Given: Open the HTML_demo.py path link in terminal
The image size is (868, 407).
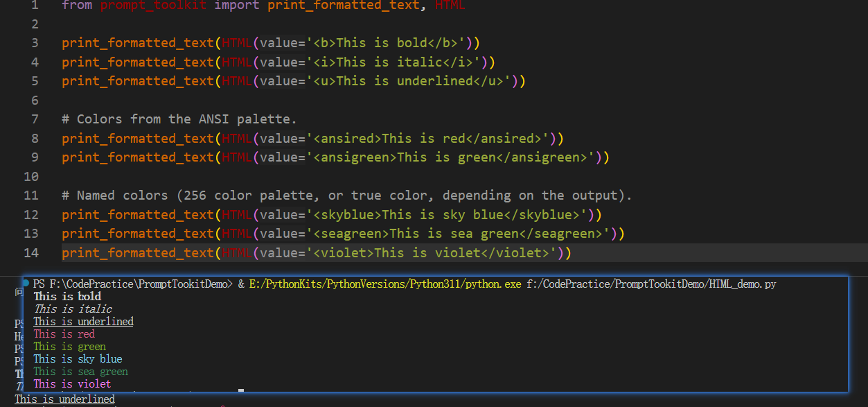Looking at the screenshot, I should [x=650, y=284].
